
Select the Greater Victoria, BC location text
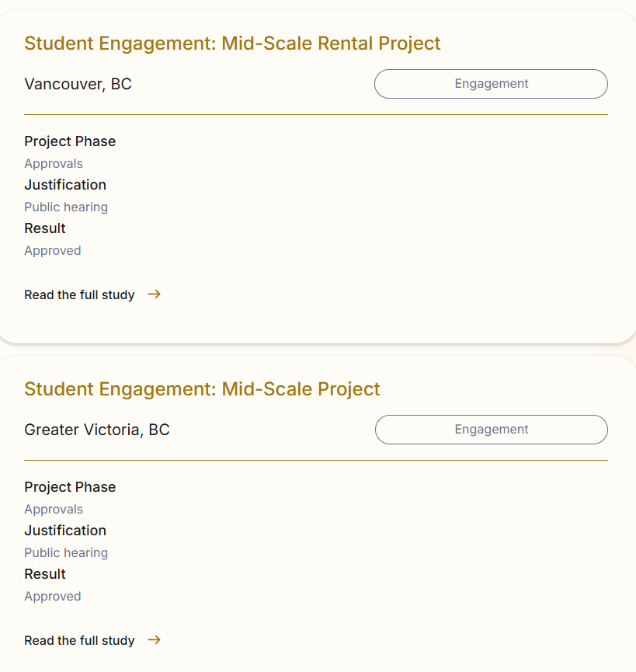click(96, 430)
